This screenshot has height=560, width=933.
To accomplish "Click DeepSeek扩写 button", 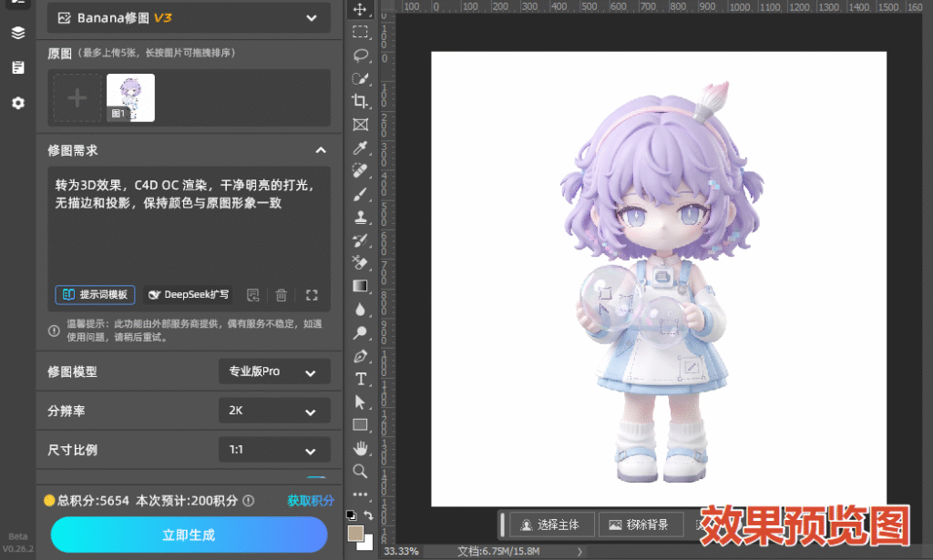I will click(x=188, y=295).
